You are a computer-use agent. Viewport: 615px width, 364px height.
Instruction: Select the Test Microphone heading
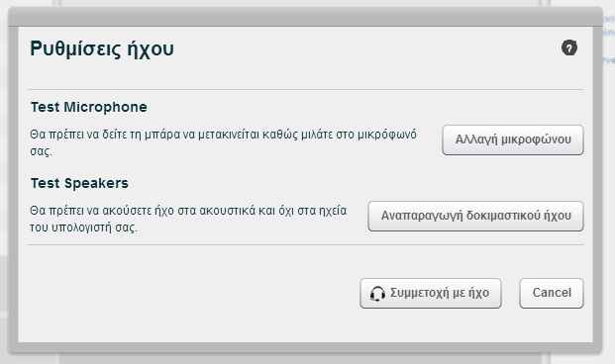89,107
